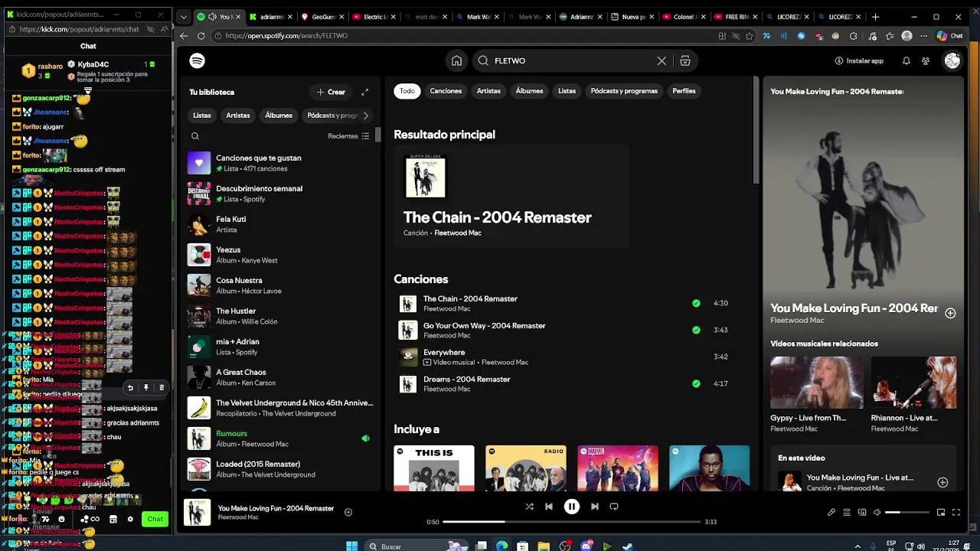Send message with Kick Chat button
Viewport: 980px width, 551px height.
pyautogui.click(x=155, y=519)
